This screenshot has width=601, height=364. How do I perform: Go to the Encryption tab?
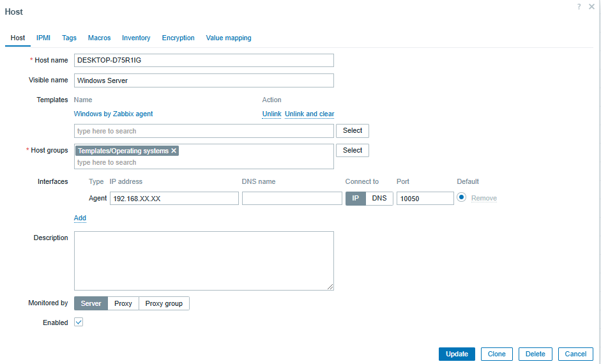[x=178, y=38]
